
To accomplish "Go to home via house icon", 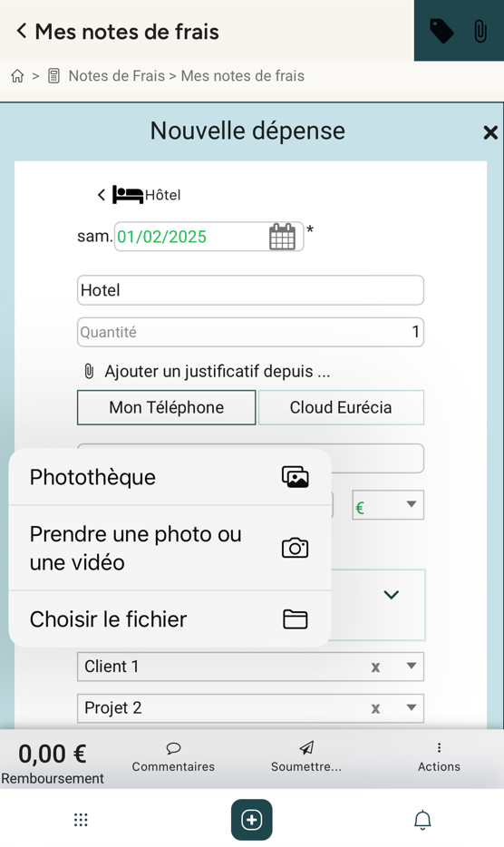I will [x=17, y=76].
